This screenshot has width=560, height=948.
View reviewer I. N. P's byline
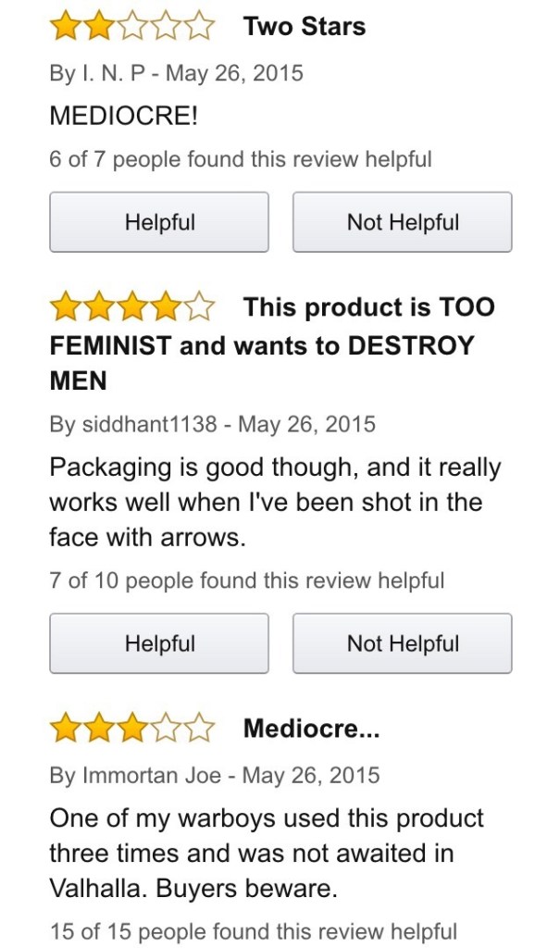(x=176, y=73)
